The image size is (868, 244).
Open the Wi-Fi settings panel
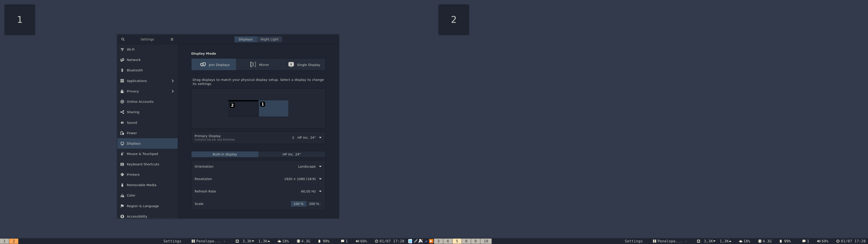tap(130, 49)
